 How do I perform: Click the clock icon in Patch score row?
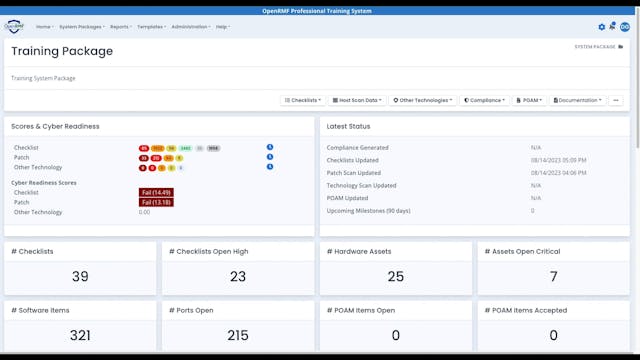point(270,157)
